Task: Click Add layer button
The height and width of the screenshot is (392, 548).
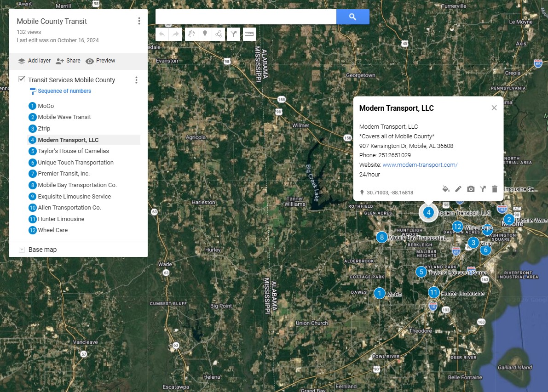Action: 34,61
